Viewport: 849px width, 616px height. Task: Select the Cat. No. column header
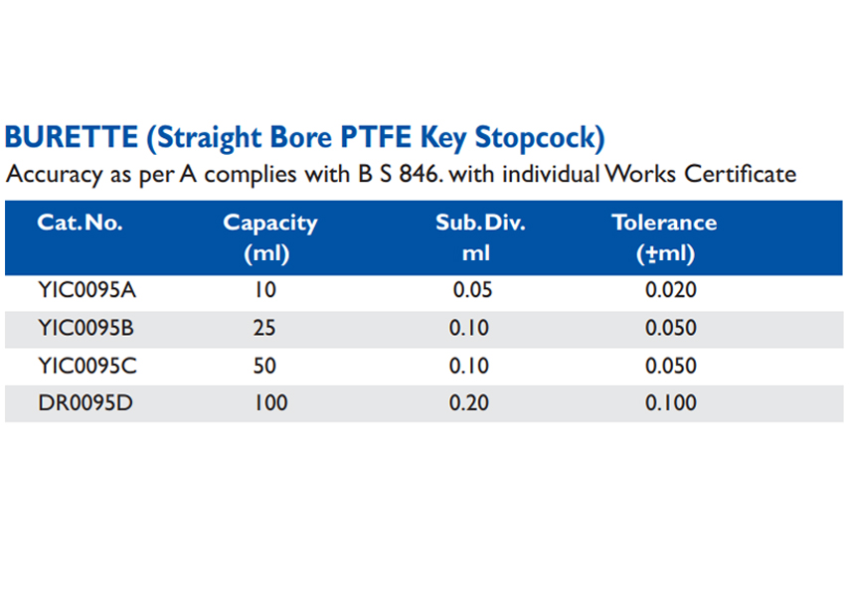80,223
